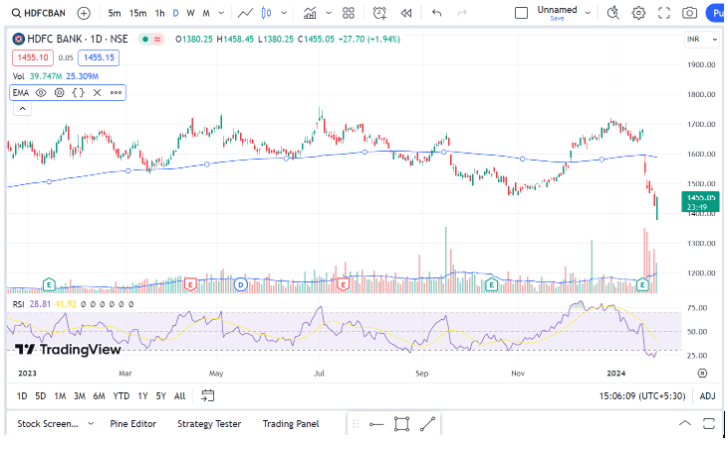The height and width of the screenshot is (451, 728).
Task: Set the date range to 1D
Action: coord(22,396)
